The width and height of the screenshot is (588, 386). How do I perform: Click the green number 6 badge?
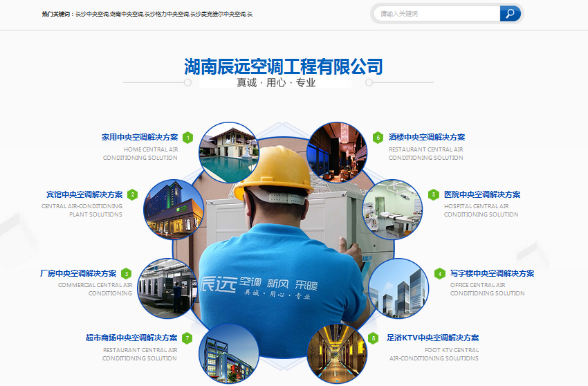[x=378, y=138]
